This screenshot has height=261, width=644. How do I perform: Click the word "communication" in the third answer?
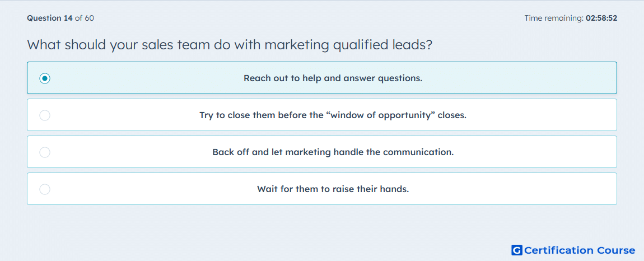click(418, 152)
